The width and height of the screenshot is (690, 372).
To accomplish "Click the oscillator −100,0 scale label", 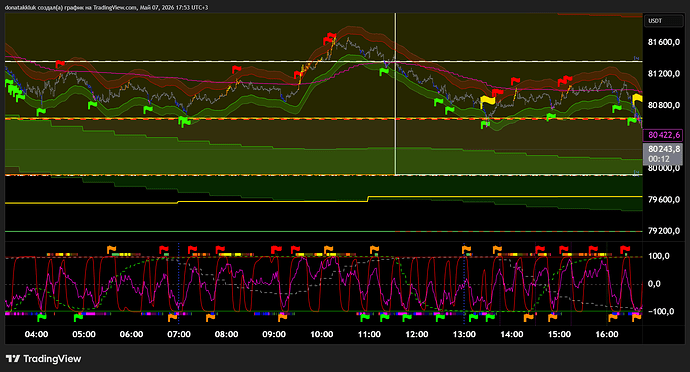I will 660,311.
